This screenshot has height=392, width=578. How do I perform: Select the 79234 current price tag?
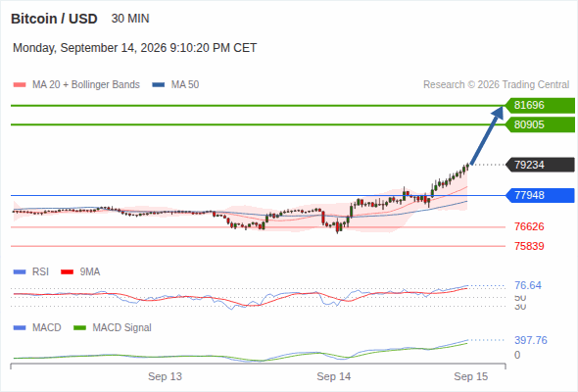[540, 165]
